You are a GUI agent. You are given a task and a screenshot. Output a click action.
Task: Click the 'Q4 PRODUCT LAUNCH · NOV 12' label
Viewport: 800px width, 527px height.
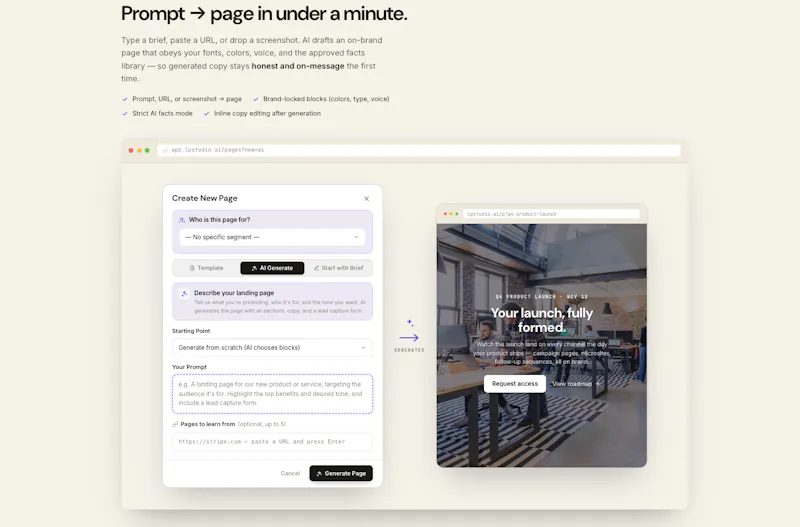pyautogui.click(x=542, y=296)
